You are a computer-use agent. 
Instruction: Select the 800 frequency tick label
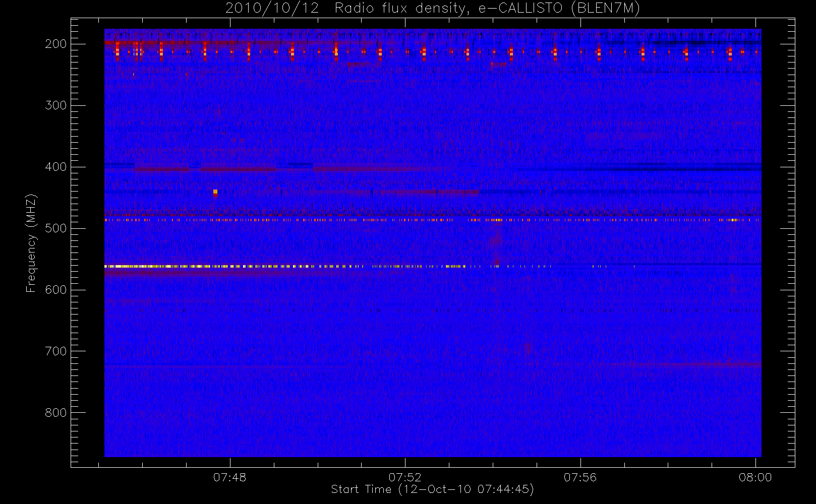[x=56, y=413]
